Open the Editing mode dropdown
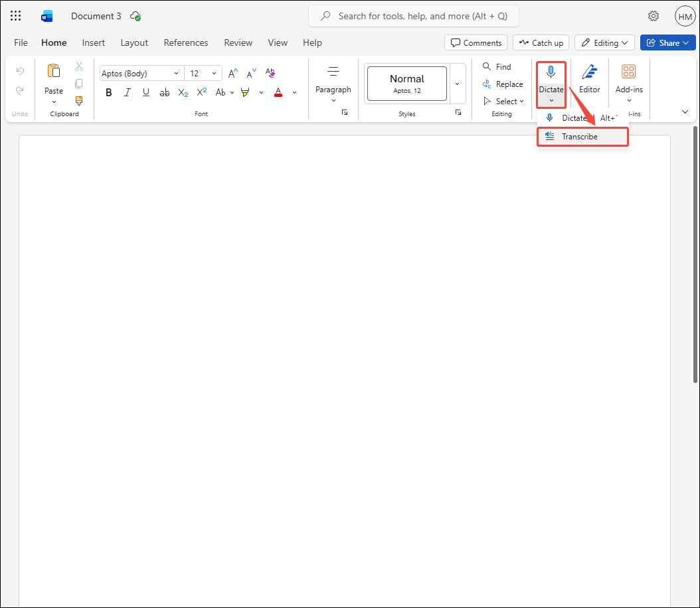This screenshot has height=608, width=700. click(604, 43)
